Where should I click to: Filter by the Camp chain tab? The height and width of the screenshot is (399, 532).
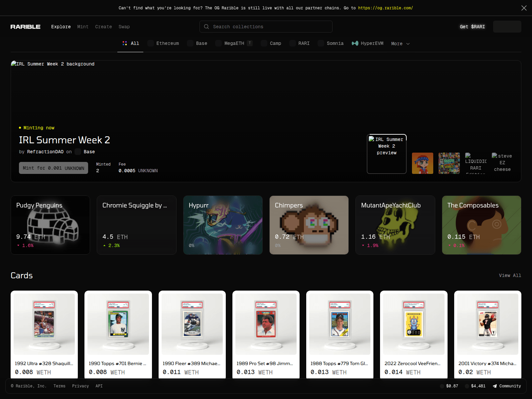[271, 43]
